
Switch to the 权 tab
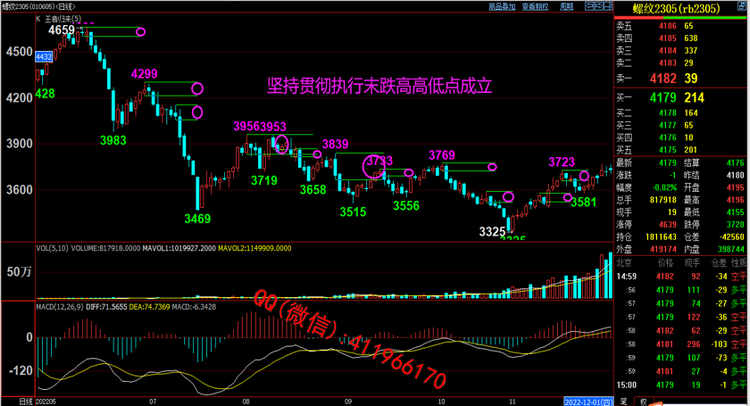[x=643, y=402]
